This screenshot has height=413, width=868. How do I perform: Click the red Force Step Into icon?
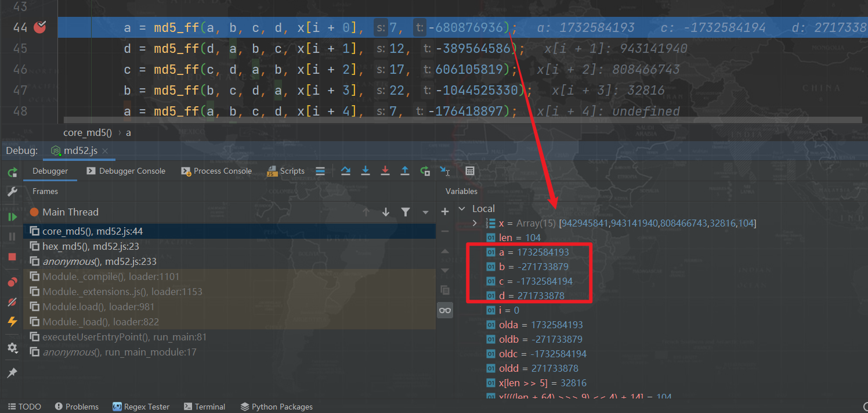[385, 171]
